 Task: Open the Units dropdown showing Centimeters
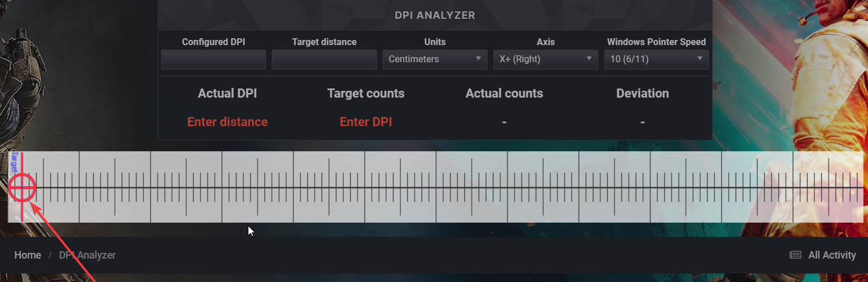435,59
